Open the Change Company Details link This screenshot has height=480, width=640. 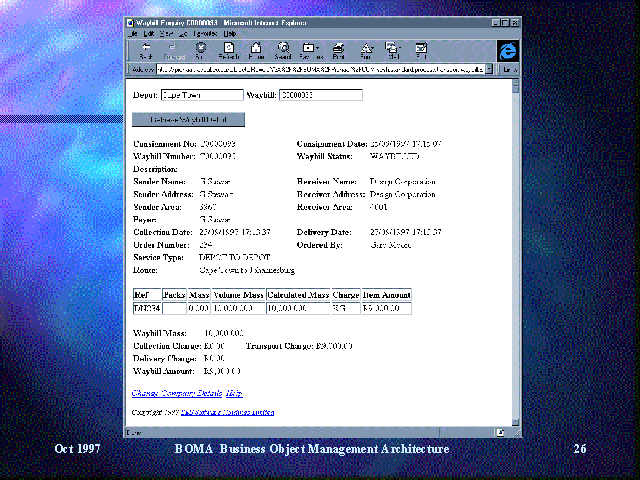[x=176, y=393]
